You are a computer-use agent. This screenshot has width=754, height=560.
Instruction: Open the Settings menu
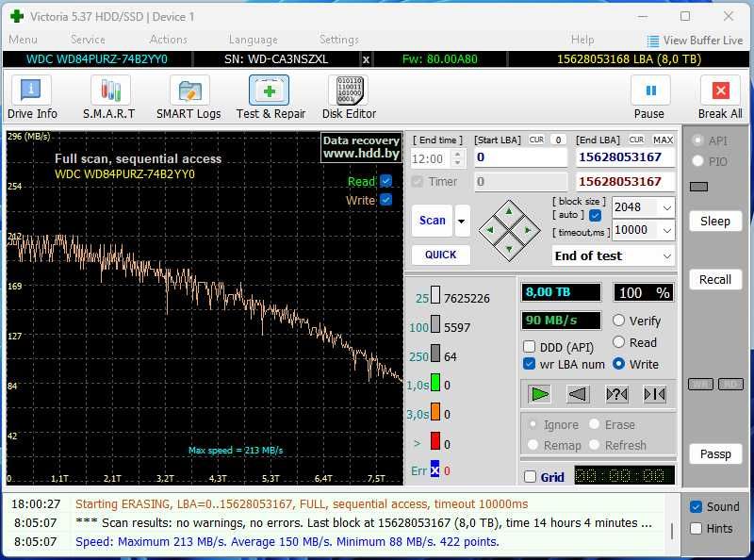pos(339,40)
